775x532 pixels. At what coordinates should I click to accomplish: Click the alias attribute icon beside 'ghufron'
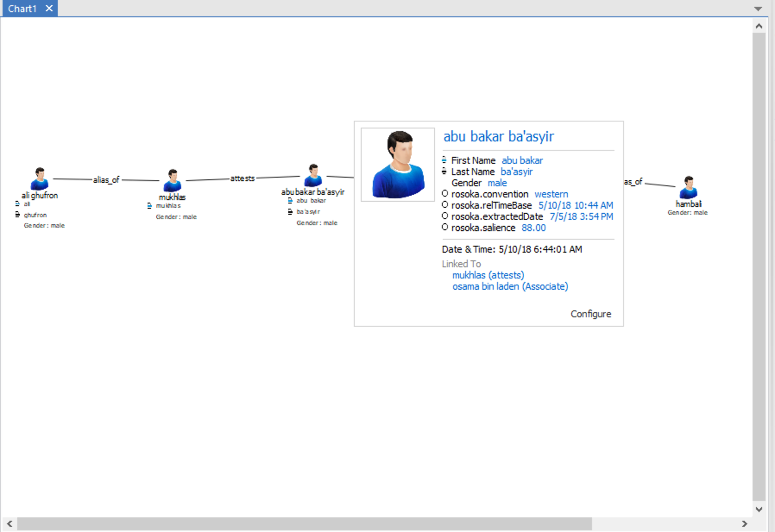pos(17,215)
